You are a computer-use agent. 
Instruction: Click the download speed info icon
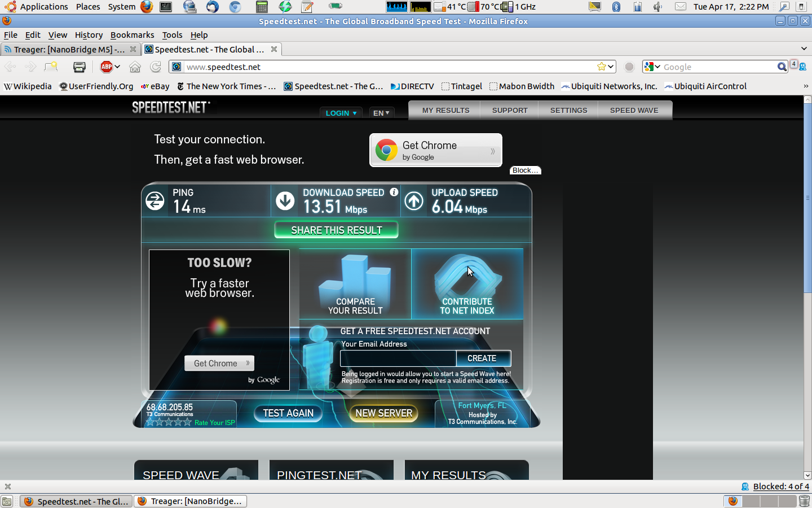click(x=394, y=192)
